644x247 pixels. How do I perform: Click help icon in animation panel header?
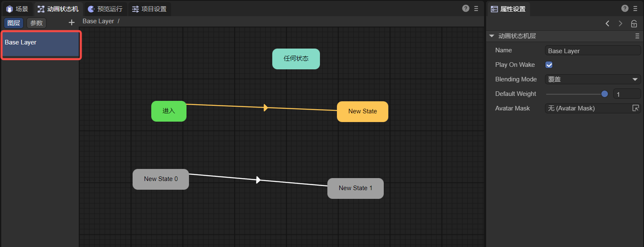(466, 8)
